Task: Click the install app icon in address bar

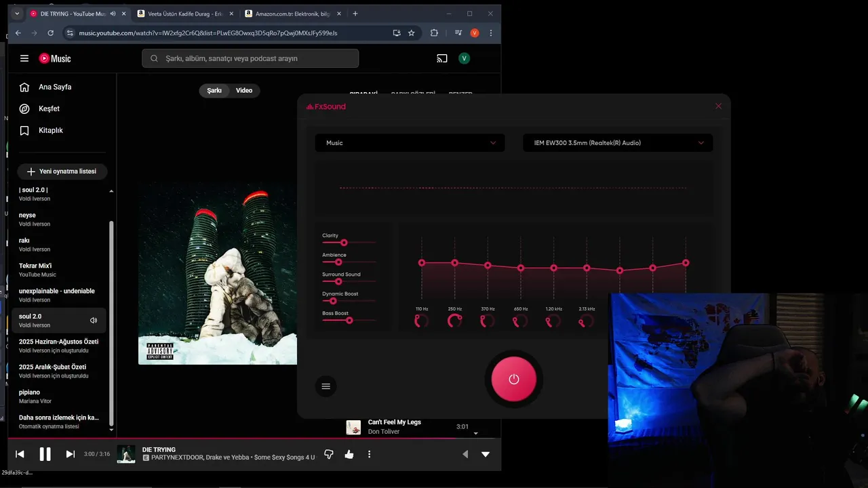Action: tap(397, 33)
